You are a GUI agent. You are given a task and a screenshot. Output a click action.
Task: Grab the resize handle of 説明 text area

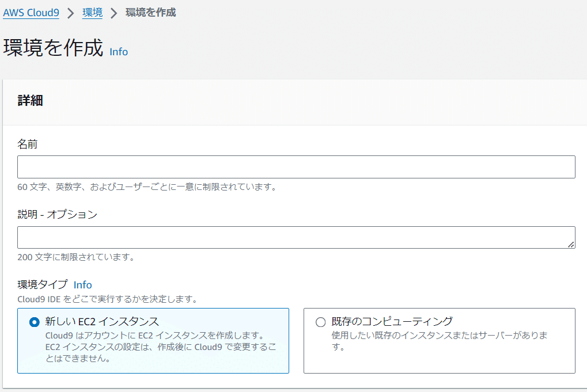tap(571, 245)
